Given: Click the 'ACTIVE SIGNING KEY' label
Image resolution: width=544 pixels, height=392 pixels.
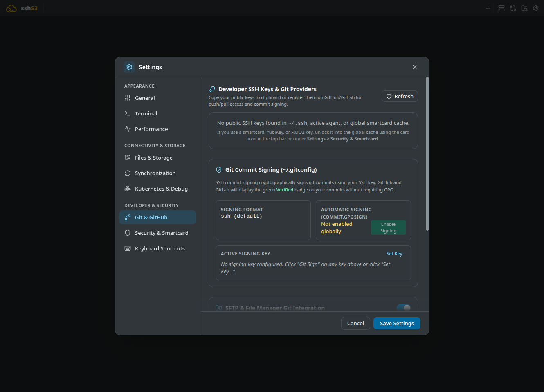Looking at the screenshot, I should click(245, 254).
